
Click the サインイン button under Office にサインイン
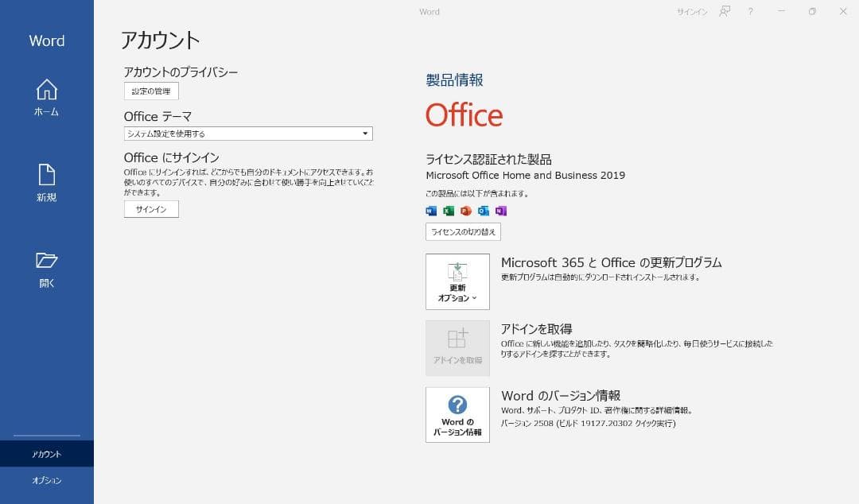pos(151,209)
